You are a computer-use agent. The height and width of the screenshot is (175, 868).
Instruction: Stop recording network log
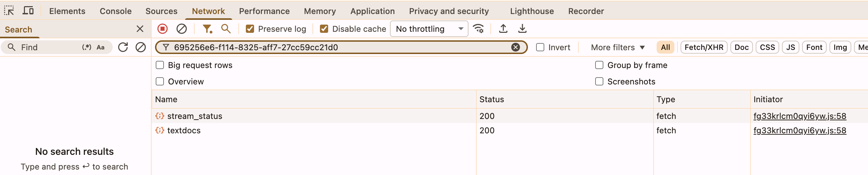coord(163,29)
